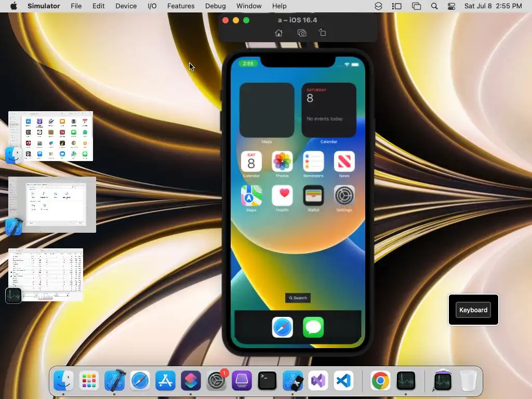This screenshot has width=532, height=399.
Task: Open Launchpad from the Dock
Action: (x=89, y=380)
